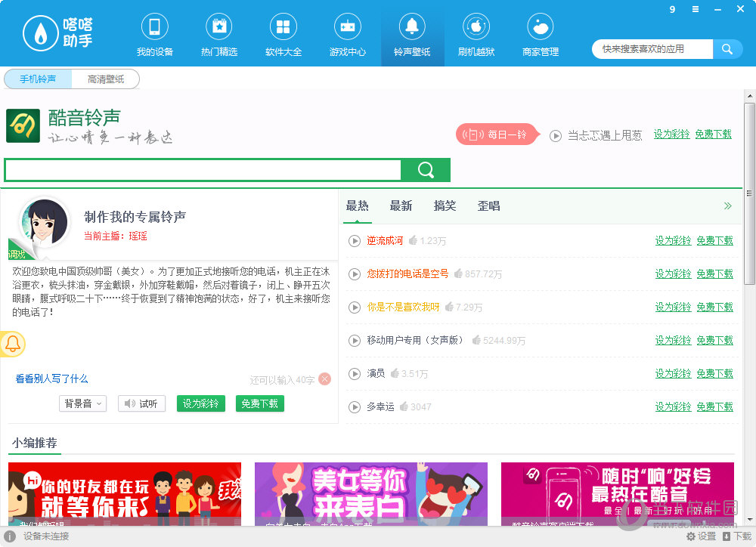Screen dimensions: 756x547
Task: Click ringtone title 您拨打的电话是空号
Action: (x=407, y=273)
